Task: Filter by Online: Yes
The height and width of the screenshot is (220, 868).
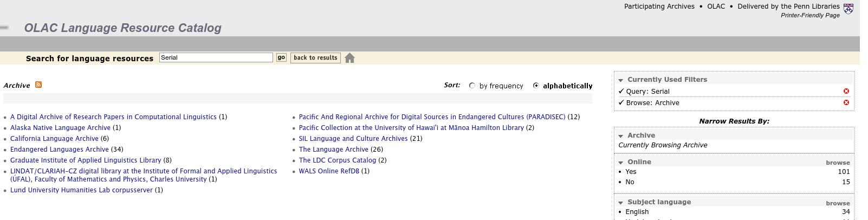Action: [x=631, y=172]
